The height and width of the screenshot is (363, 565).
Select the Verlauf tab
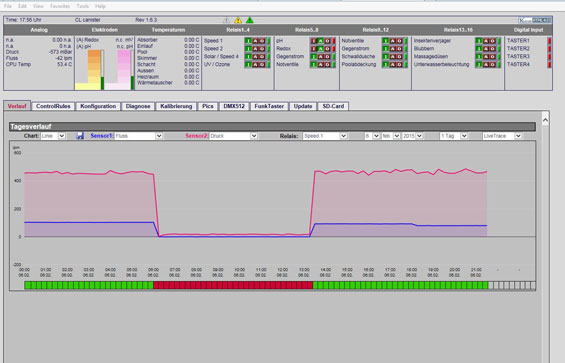[x=17, y=106]
